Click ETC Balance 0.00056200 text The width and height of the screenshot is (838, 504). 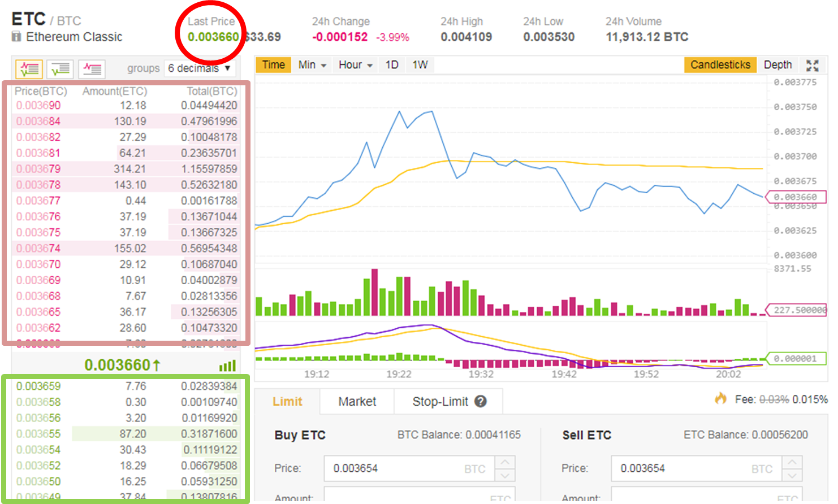point(745,435)
